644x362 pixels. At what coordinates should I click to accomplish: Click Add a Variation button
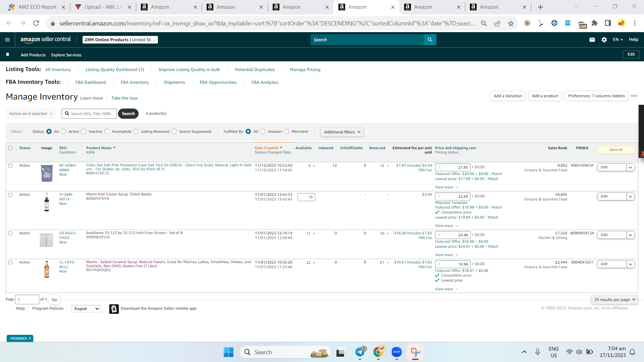(x=508, y=96)
